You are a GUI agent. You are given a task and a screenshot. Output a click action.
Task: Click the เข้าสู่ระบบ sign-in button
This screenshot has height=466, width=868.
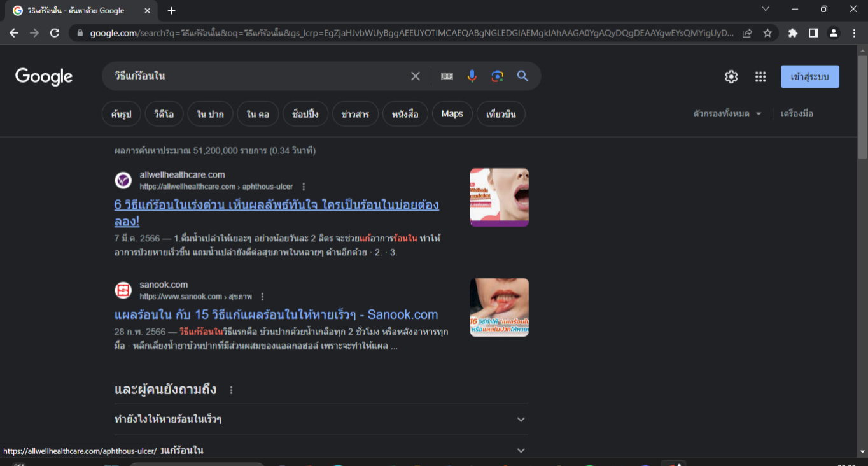pyautogui.click(x=809, y=77)
